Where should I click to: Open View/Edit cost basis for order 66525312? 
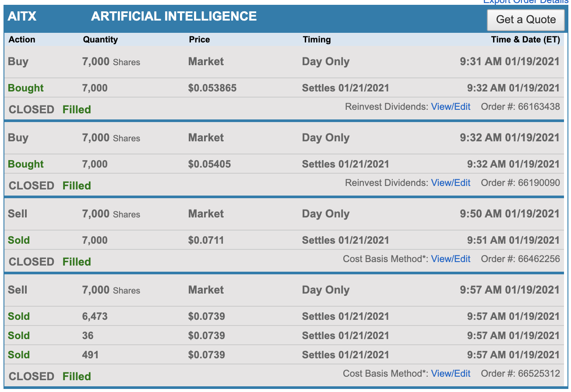click(451, 374)
